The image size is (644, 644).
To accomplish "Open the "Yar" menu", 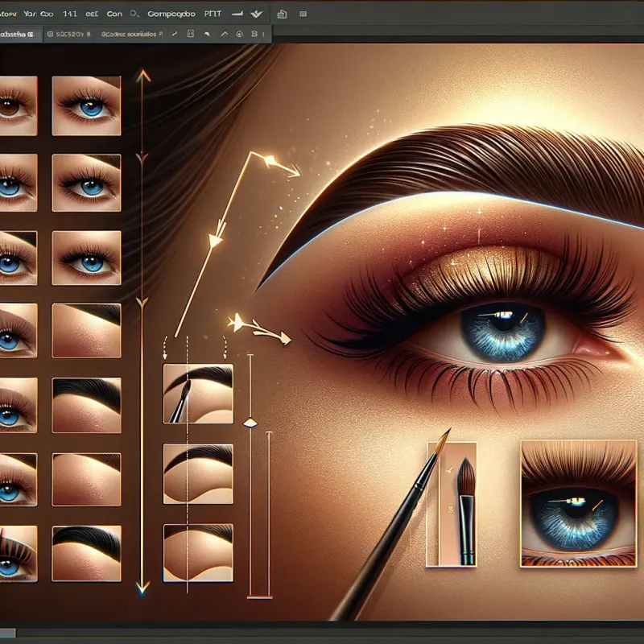I will tap(30, 14).
